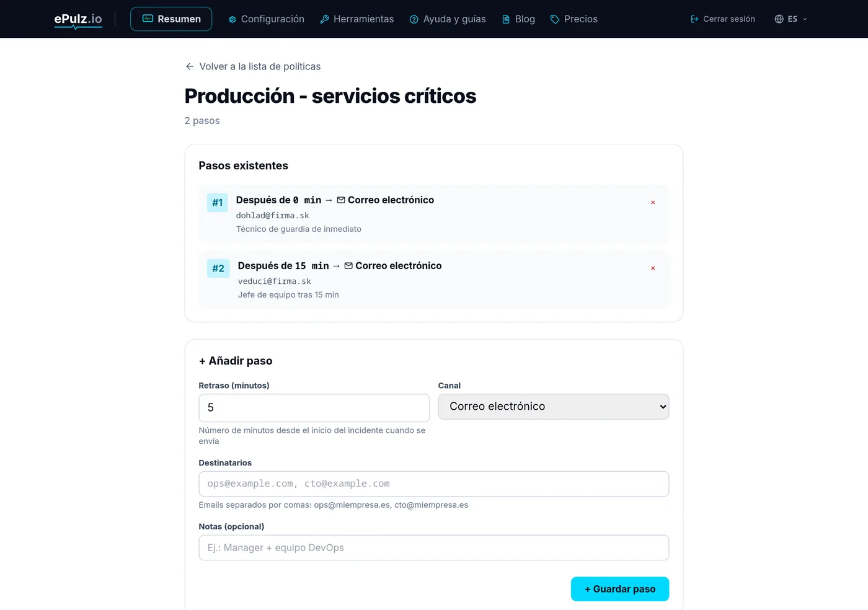
Task: Click 'Técnico de guardia de inmediato' note
Action: point(299,229)
